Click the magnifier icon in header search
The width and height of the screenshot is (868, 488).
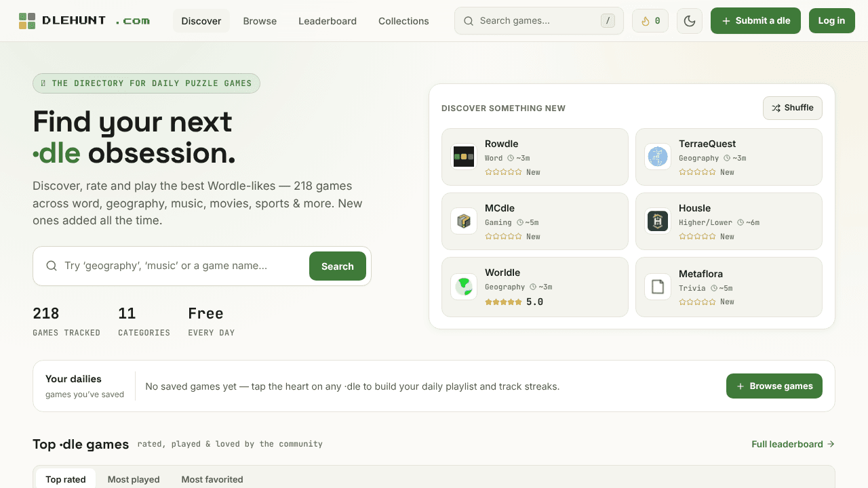pyautogui.click(x=469, y=21)
